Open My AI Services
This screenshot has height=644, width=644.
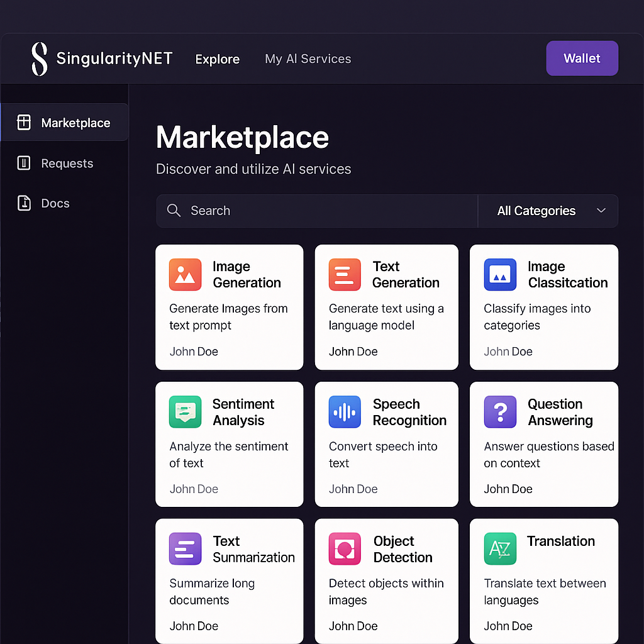308,58
